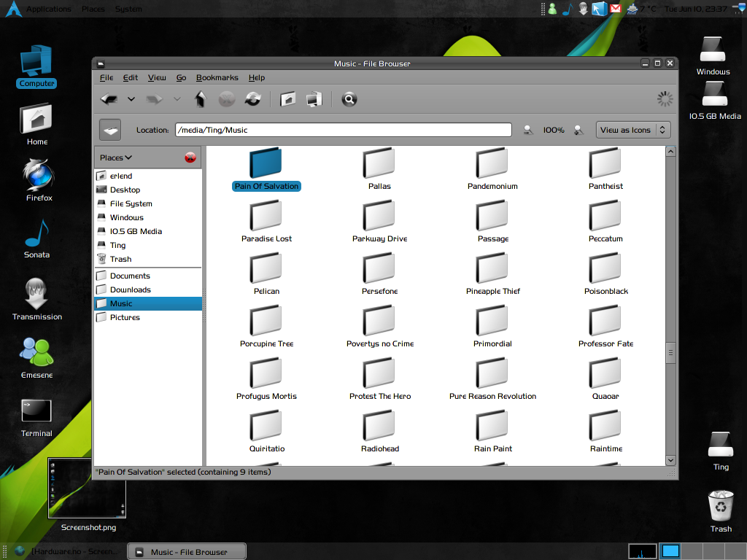This screenshot has height=560, width=747.
Task: Select the Pain Of Salvation folder
Action: pyautogui.click(x=266, y=169)
